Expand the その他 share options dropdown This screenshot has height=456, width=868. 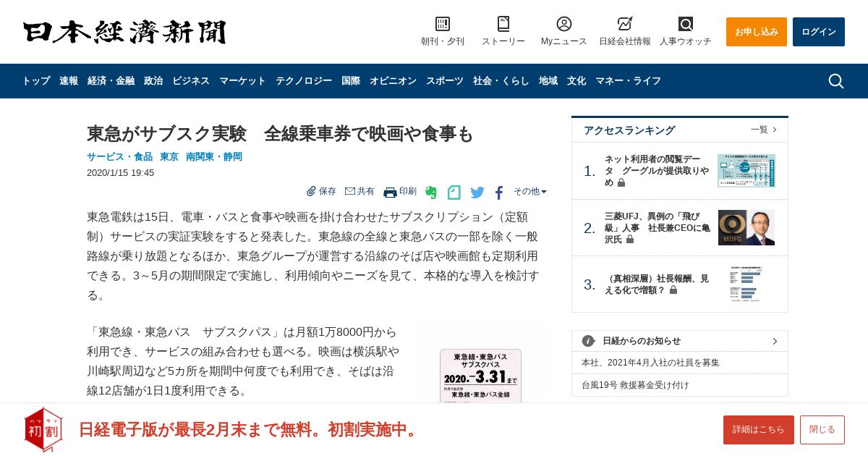[530, 191]
